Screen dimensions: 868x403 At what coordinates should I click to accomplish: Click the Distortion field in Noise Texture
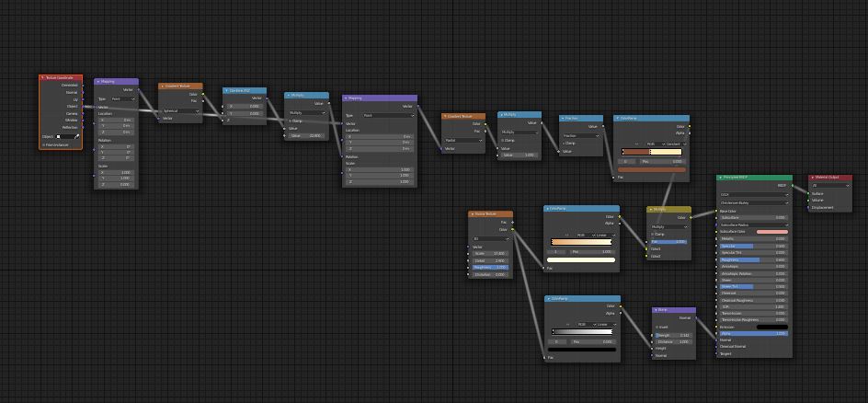tap(490, 274)
